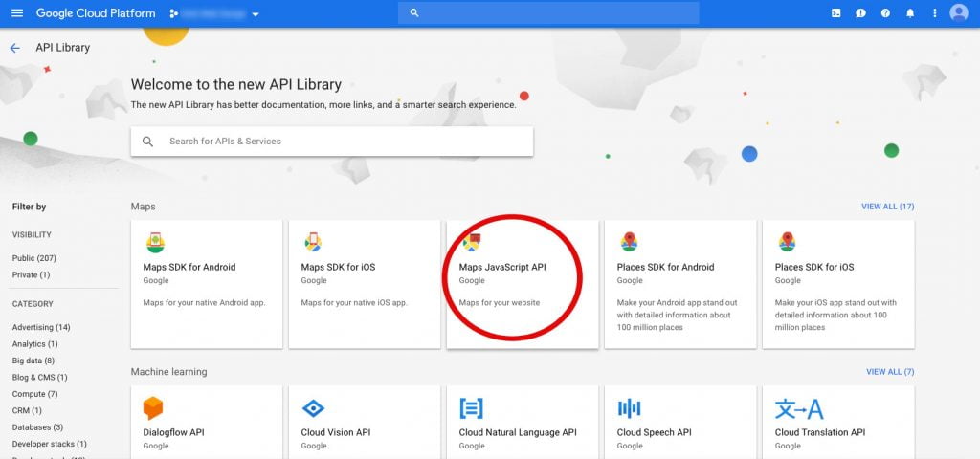Image resolution: width=980 pixels, height=459 pixels.
Task: Open the user account avatar
Action: pyautogui.click(x=958, y=13)
